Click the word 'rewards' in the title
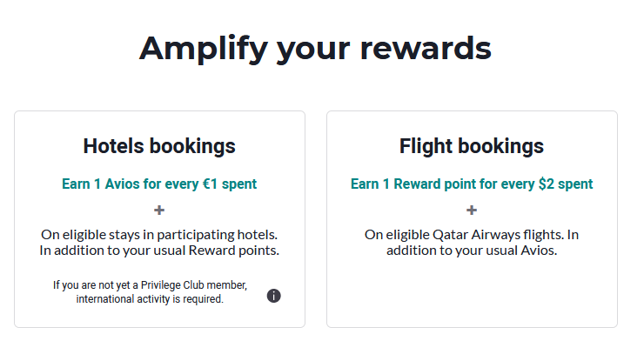 coord(426,49)
